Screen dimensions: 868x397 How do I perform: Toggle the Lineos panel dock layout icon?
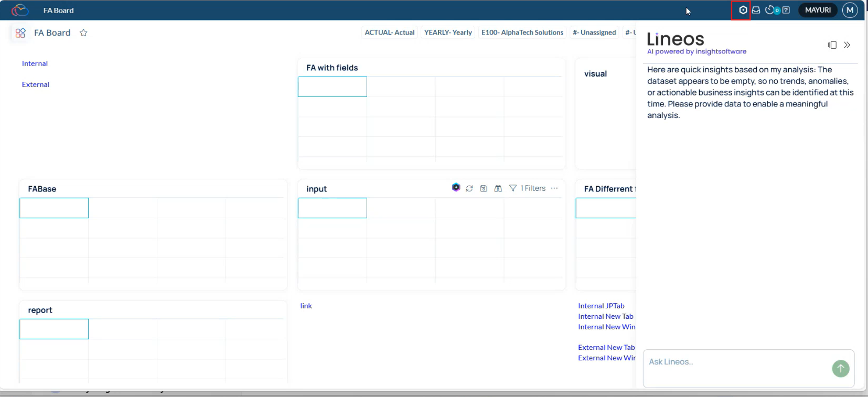point(832,45)
